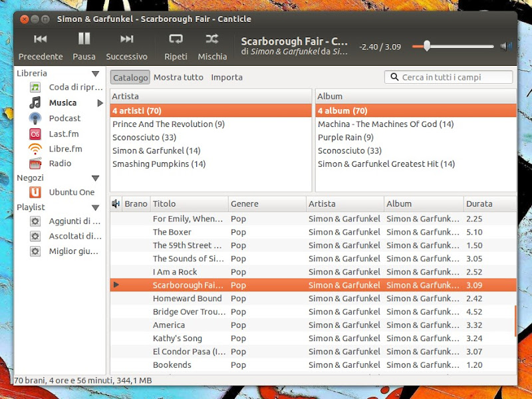
Task: Sort tracks by Genere column
Action: coord(267,203)
